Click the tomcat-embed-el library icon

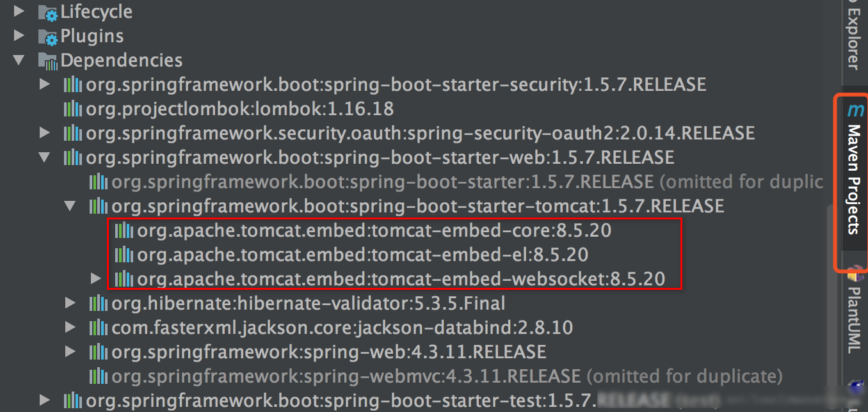coord(124,255)
